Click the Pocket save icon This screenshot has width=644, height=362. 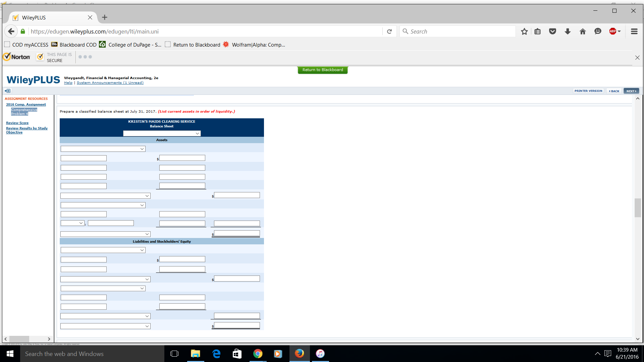pyautogui.click(x=552, y=32)
